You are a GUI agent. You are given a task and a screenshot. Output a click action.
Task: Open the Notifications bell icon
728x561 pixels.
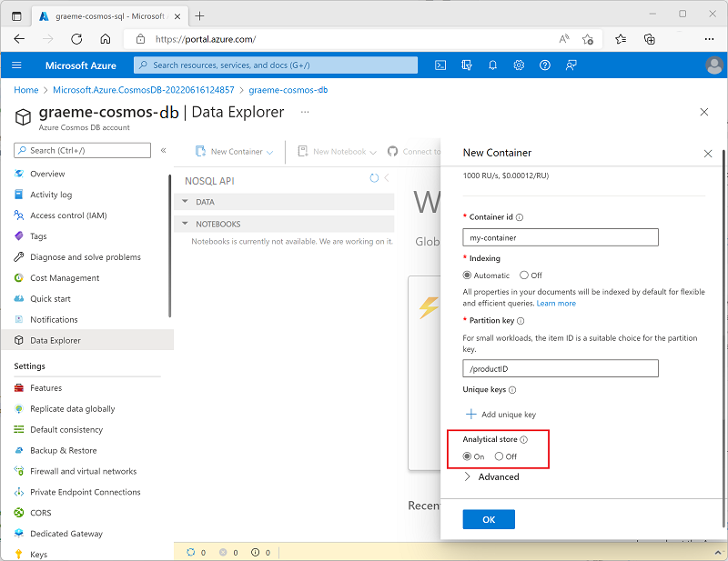tap(492, 65)
